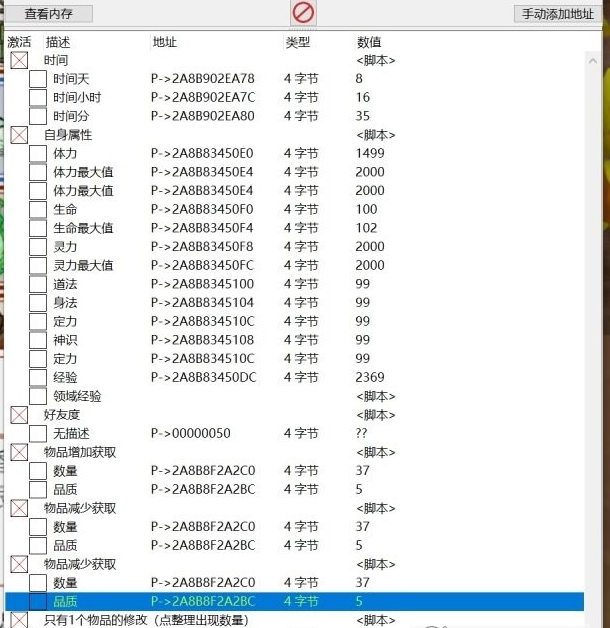The width and height of the screenshot is (610, 628).
Task: Click address P->2A8B83450DC
Action: tap(203, 378)
